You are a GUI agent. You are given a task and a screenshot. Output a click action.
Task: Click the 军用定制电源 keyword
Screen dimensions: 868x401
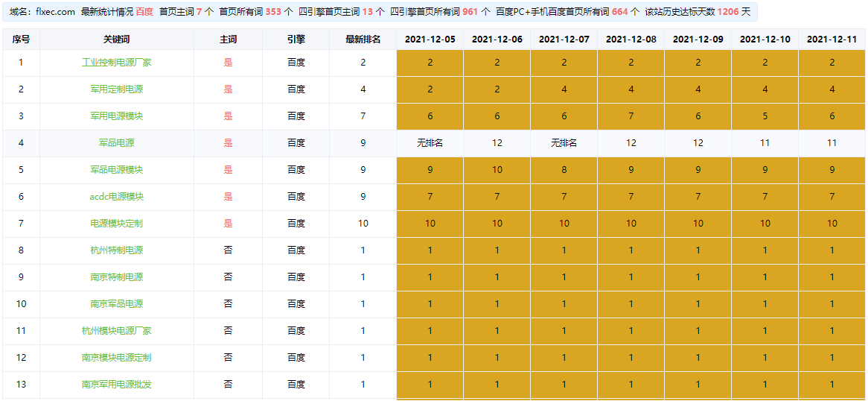pos(116,89)
